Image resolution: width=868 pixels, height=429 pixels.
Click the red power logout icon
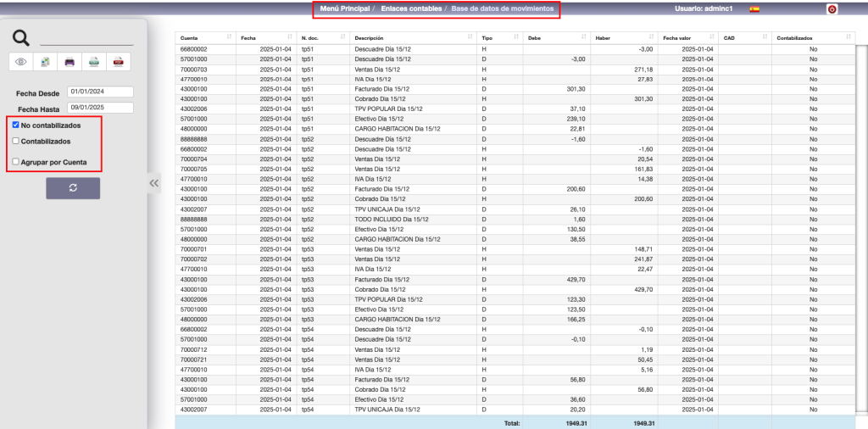coord(832,9)
